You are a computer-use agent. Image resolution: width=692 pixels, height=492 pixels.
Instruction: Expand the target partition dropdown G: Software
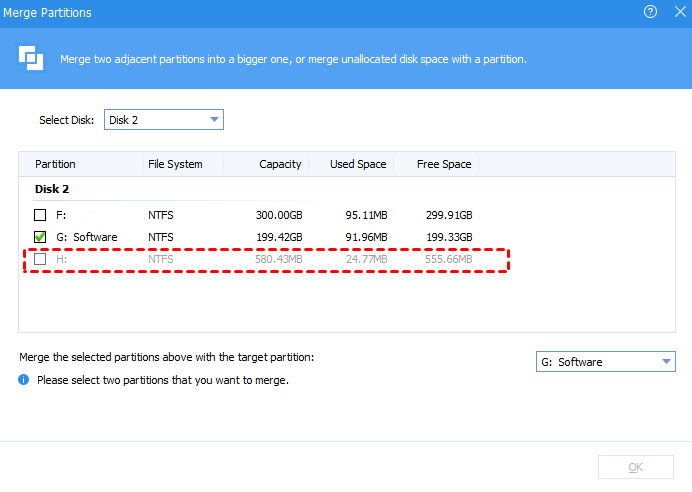coord(606,362)
